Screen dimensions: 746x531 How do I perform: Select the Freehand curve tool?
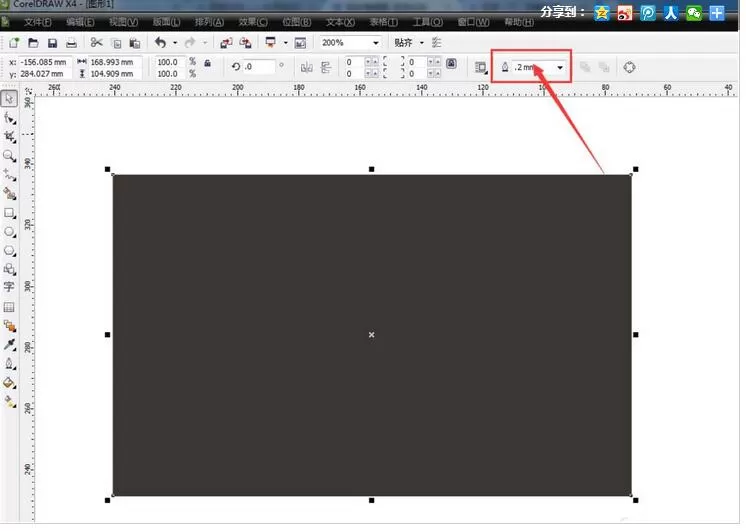[x=9, y=175]
